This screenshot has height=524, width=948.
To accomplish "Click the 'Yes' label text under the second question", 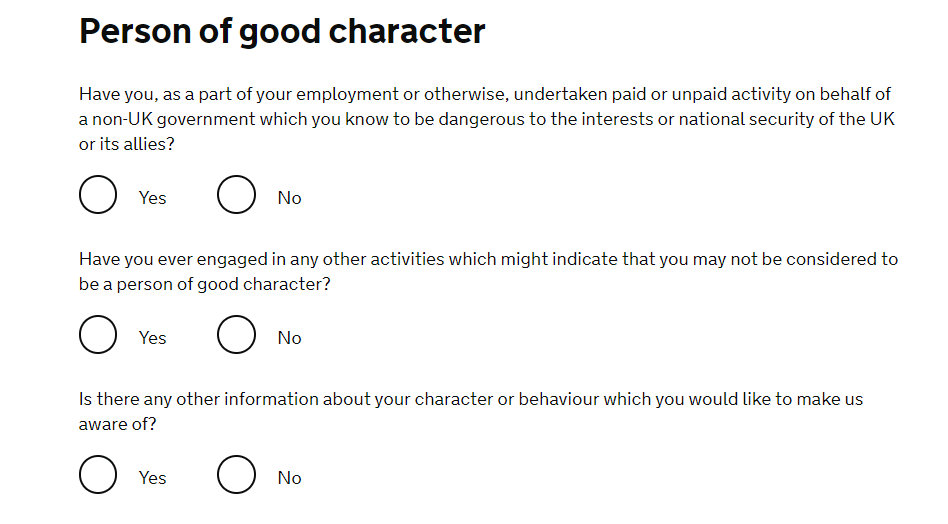I will pos(152,338).
